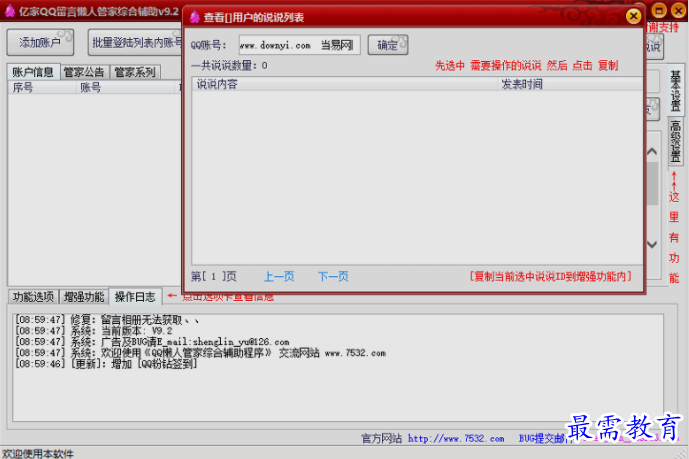Click the 一共说说数量: 0 label
This screenshot has height=459, width=689.
pos(229,66)
